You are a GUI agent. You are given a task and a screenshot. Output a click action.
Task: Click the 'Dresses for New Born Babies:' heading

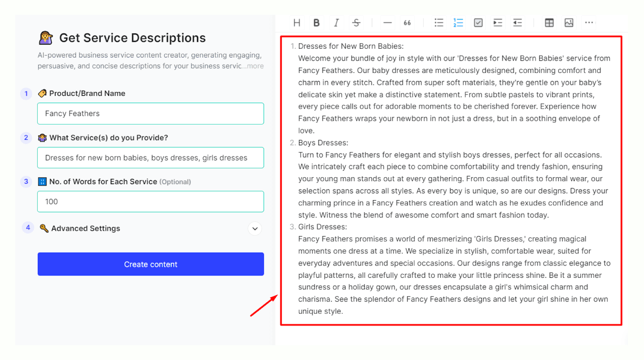click(351, 46)
